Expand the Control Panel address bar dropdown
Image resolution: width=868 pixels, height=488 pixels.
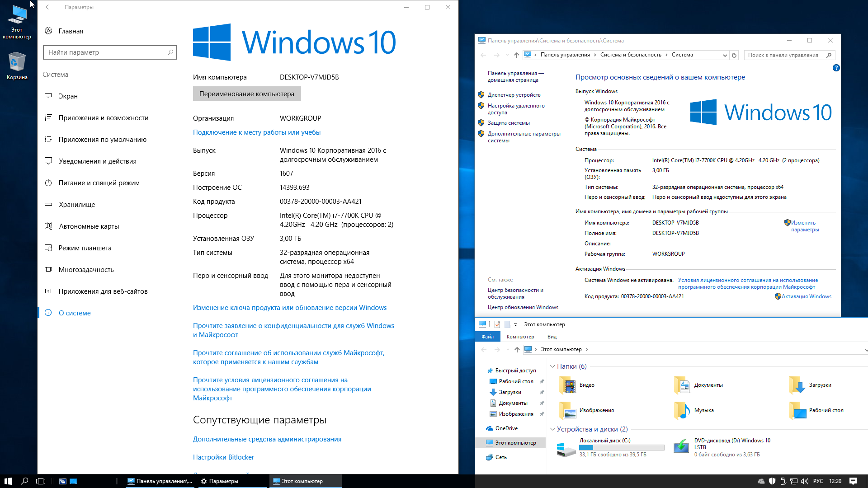[725, 55]
